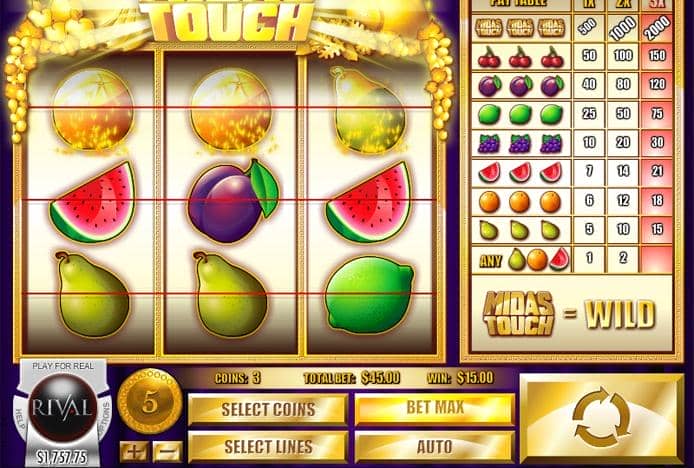Viewport: 694px width, 468px height.
Task: Select the left watermelon on first reel
Action: (x=93, y=202)
